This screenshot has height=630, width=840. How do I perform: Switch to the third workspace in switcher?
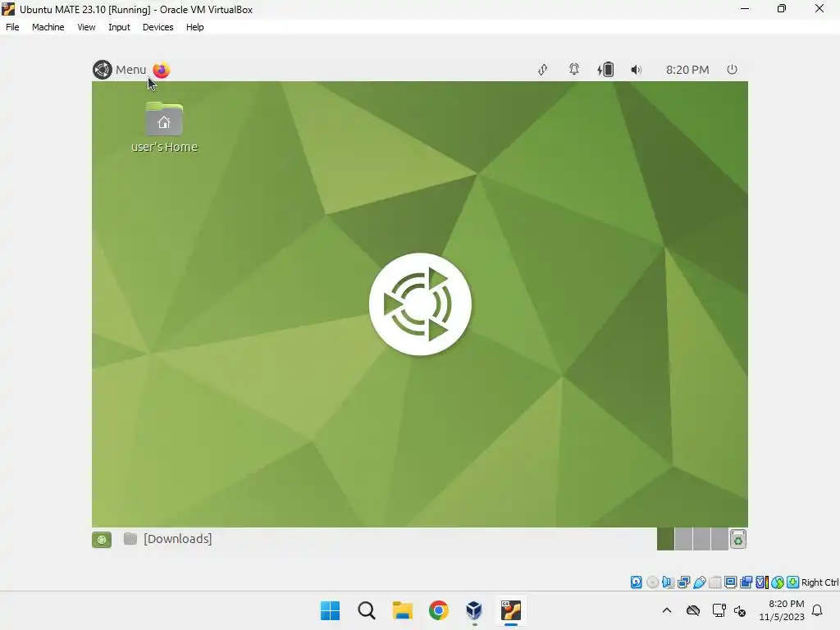coord(701,539)
